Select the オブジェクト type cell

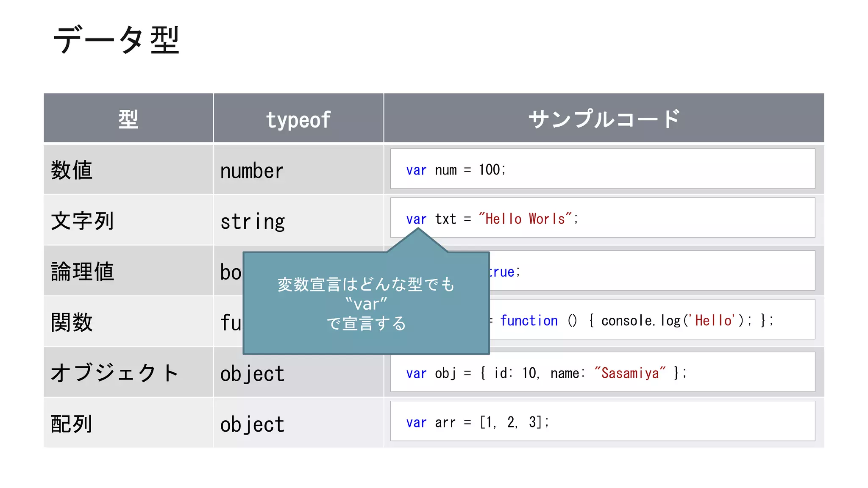[x=128, y=372]
